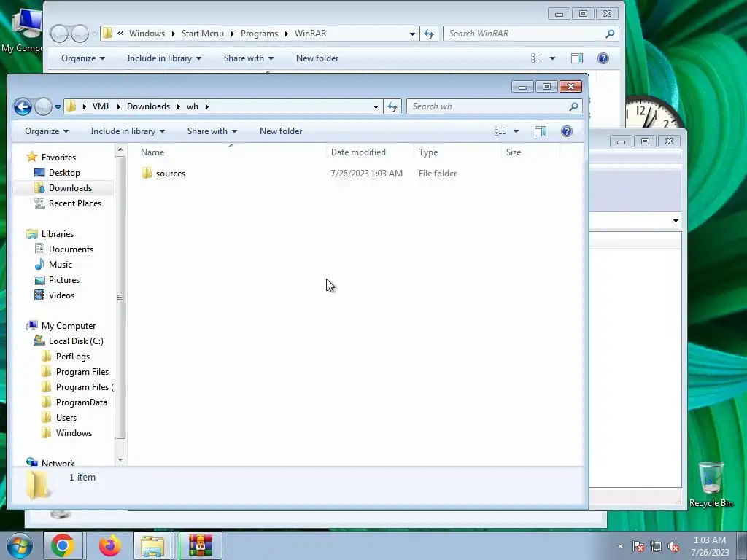Open Help in WinRAR window toolbar
The height and width of the screenshot is (560, 747).
603,58
